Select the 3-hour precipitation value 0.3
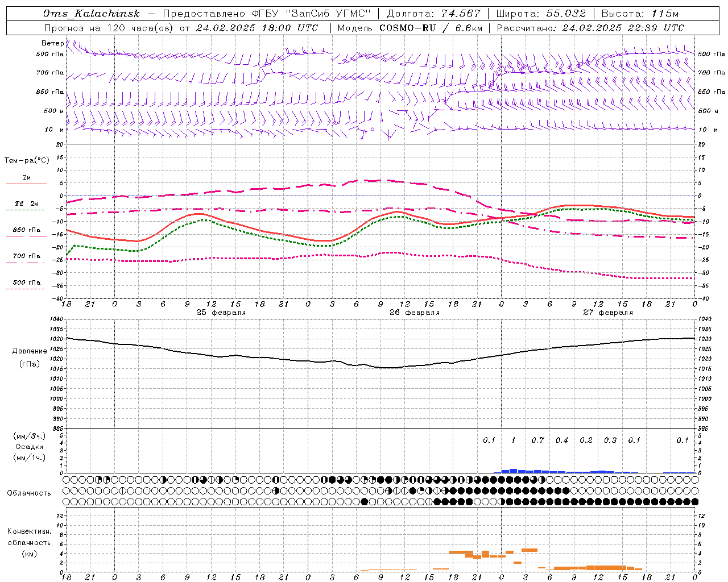The image size is (728, 582). click(610, 440)
